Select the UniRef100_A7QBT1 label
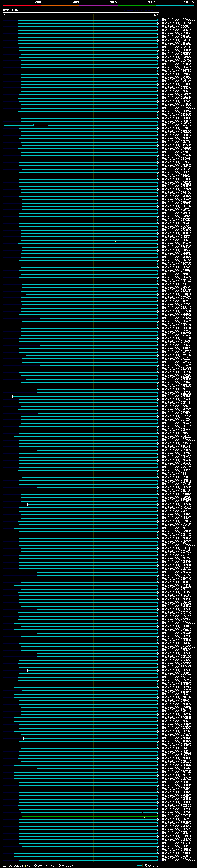This screenshot has height=868, width=197. 177,121
